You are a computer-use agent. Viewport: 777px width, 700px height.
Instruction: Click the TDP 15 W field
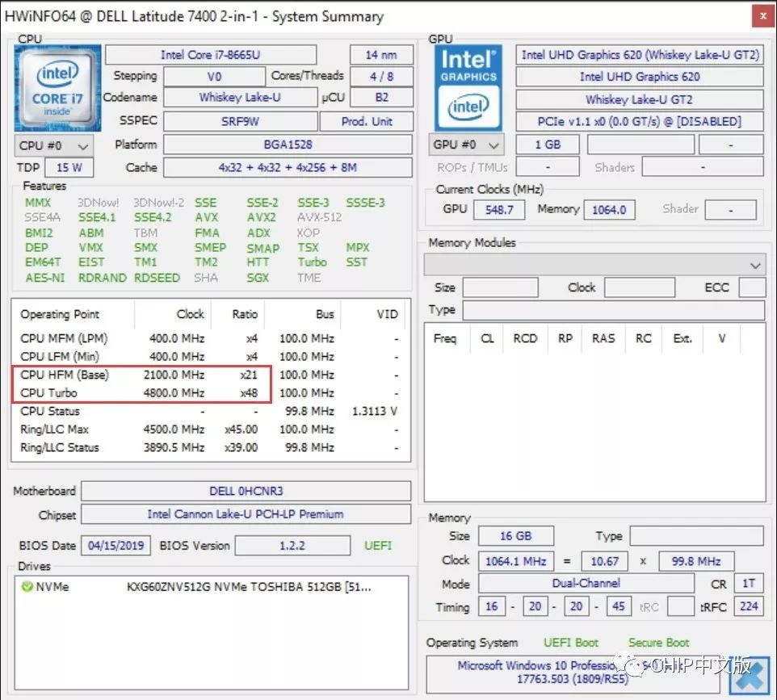point(69,167)
